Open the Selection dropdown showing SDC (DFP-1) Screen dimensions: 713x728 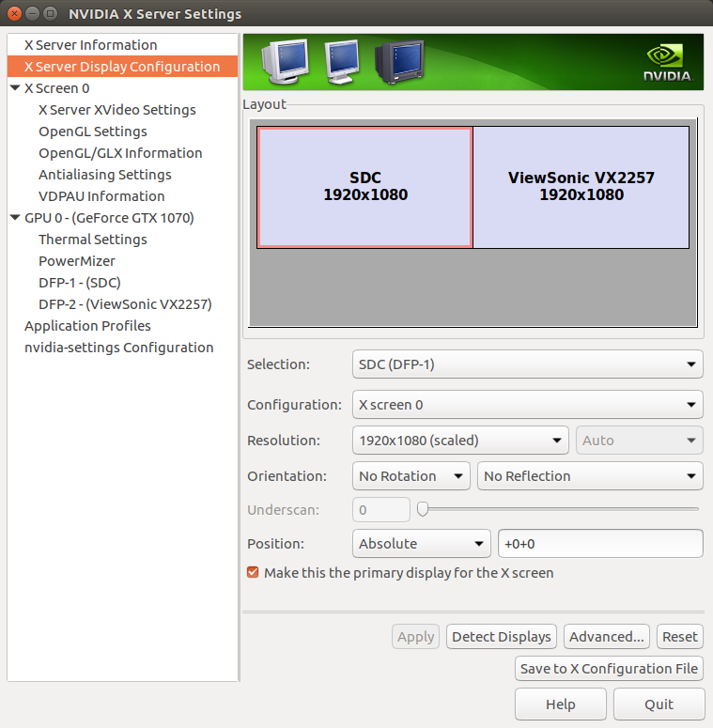click(527, 364)
